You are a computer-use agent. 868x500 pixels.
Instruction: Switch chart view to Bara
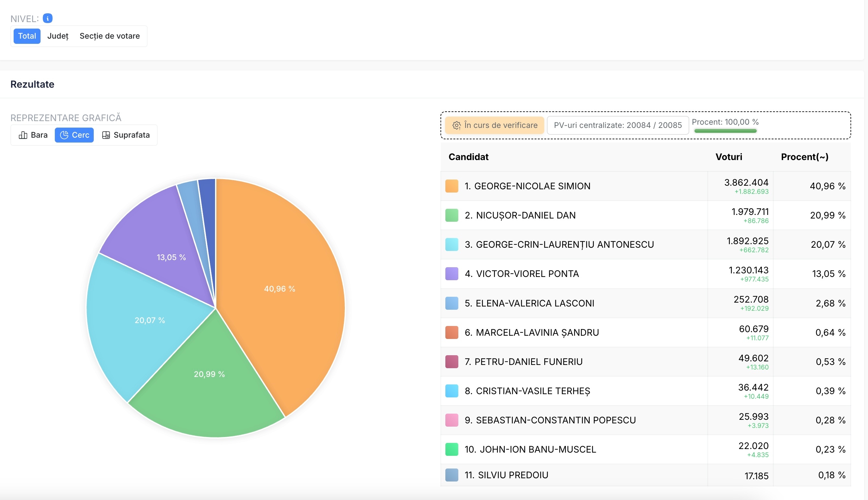click(x=33, y=135)
